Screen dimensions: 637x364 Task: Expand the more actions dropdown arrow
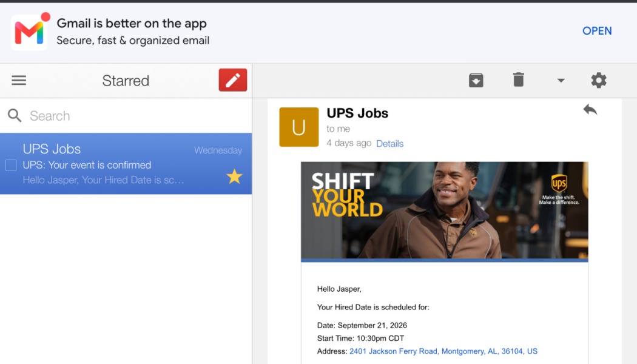[x=561, y=81]
